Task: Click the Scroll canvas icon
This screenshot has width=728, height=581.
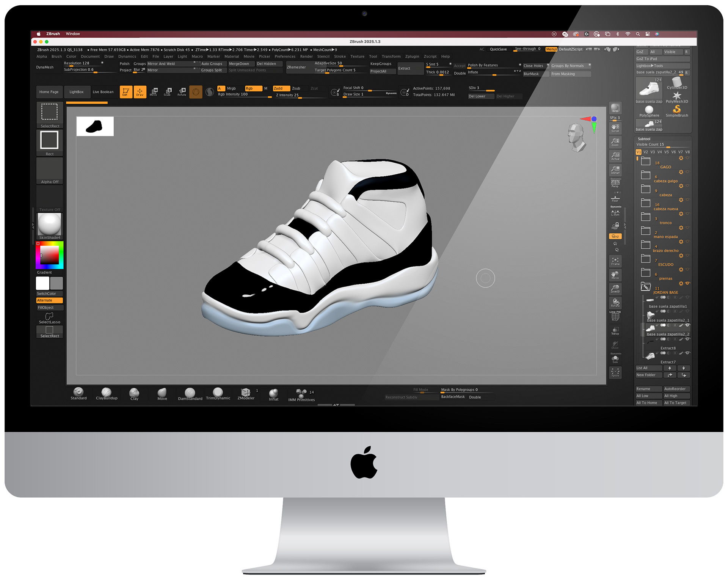Action: [615, 128]
